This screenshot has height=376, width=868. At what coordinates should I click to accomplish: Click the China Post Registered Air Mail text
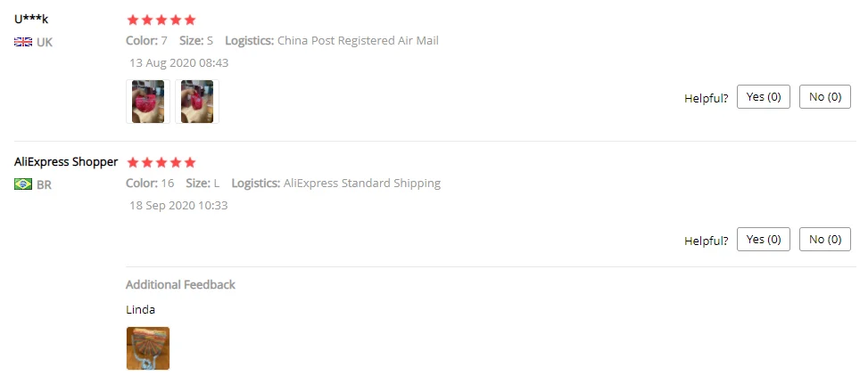358,41
